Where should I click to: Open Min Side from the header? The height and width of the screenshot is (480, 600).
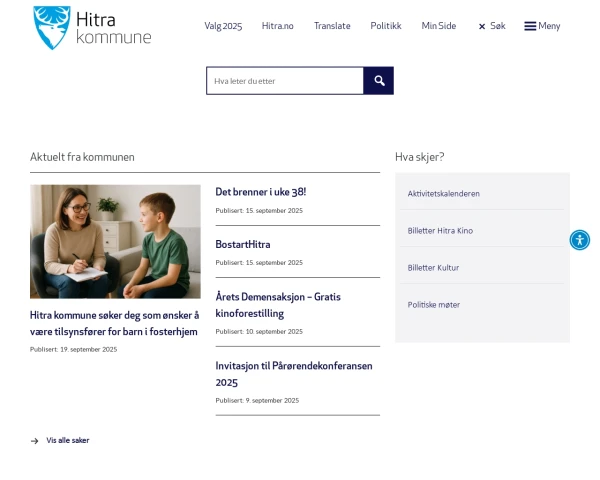[438, 26]
